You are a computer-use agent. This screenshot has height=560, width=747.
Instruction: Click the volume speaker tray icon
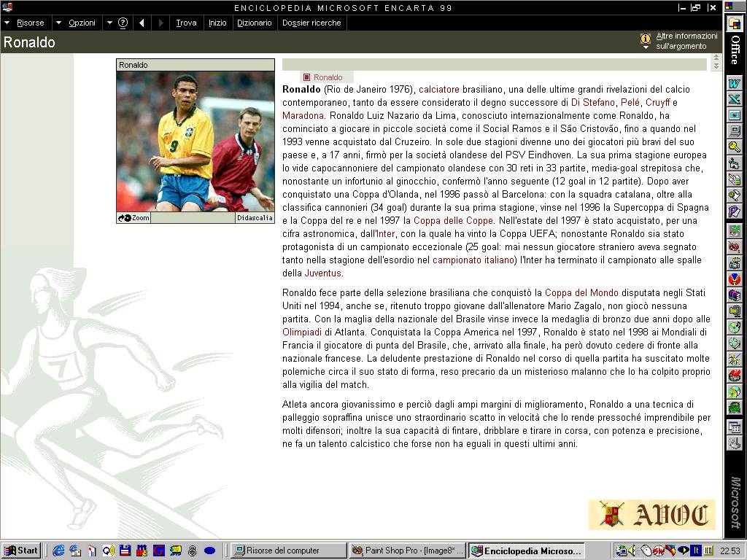[x=632, y=551]
